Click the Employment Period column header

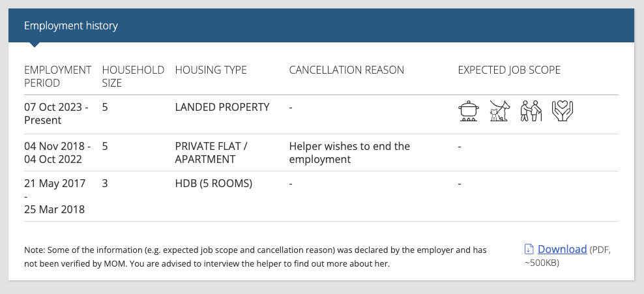tap(57, 76)
